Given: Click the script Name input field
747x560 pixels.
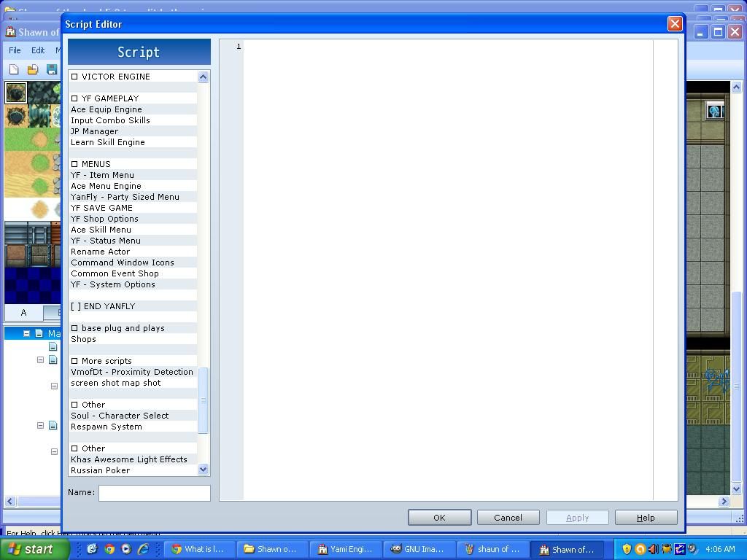Looking at the screenshot, I should pos(154,493).
